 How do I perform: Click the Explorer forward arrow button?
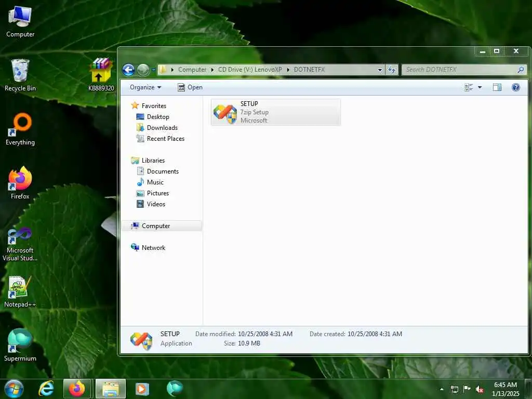click(x=143, y=70)
